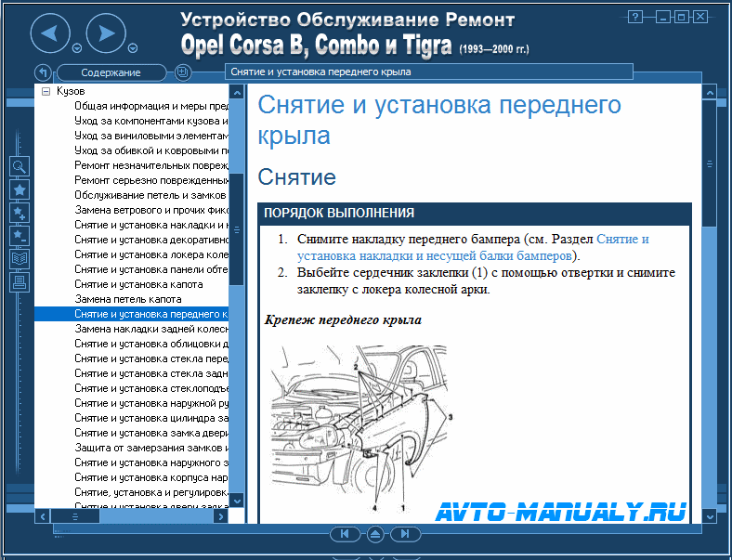Open Снятие и установка корпуса topic
The image size is (732, 560).
point(151,477)
